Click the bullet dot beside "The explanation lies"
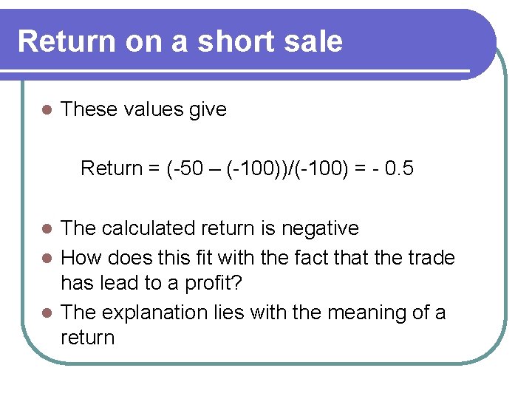Image resolution: width=532 pixels, height=399 pixels. 47,313
